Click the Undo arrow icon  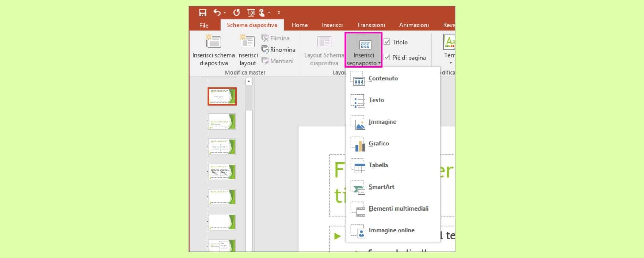click(217, 12)
